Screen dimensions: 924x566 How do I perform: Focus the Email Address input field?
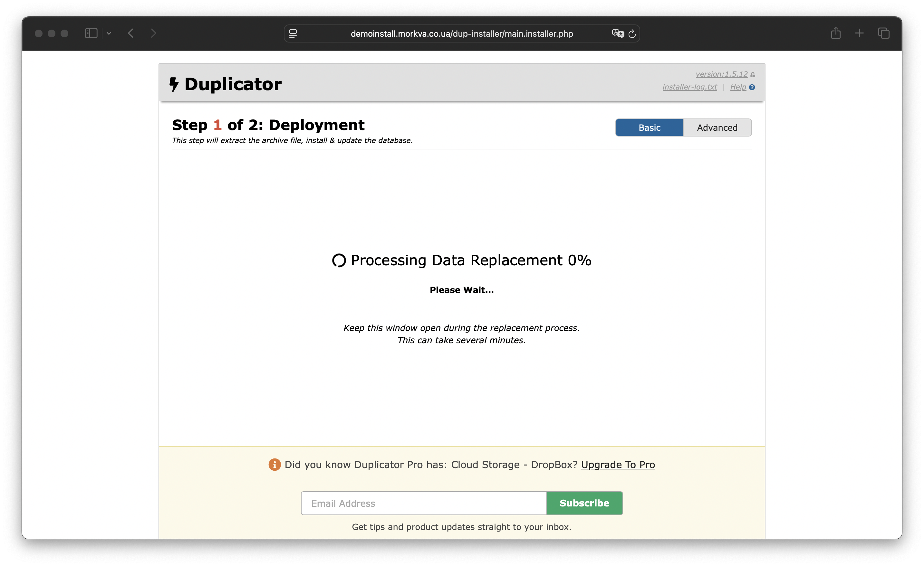point(424,503)
